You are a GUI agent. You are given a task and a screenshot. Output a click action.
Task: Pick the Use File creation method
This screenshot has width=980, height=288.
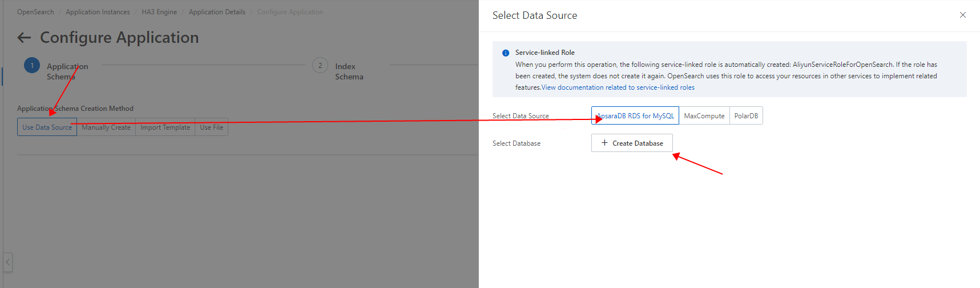pyautogui.click(x=211, y=127)
